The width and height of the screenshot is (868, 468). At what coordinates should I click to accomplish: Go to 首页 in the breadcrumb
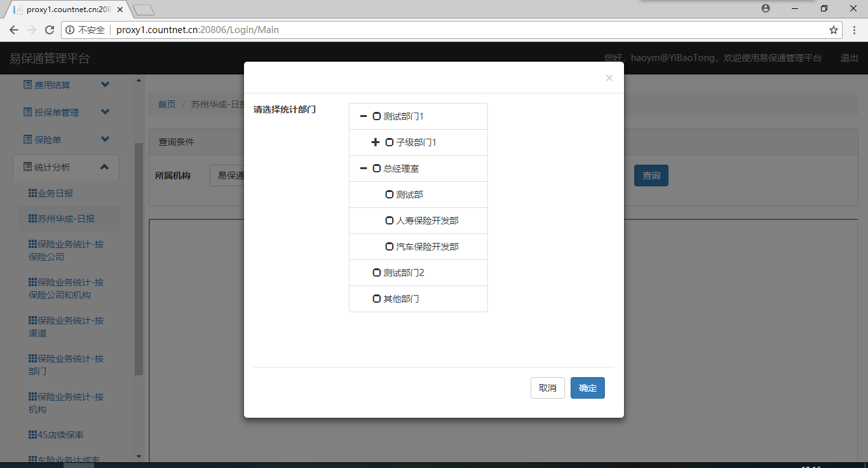[167, 104]
